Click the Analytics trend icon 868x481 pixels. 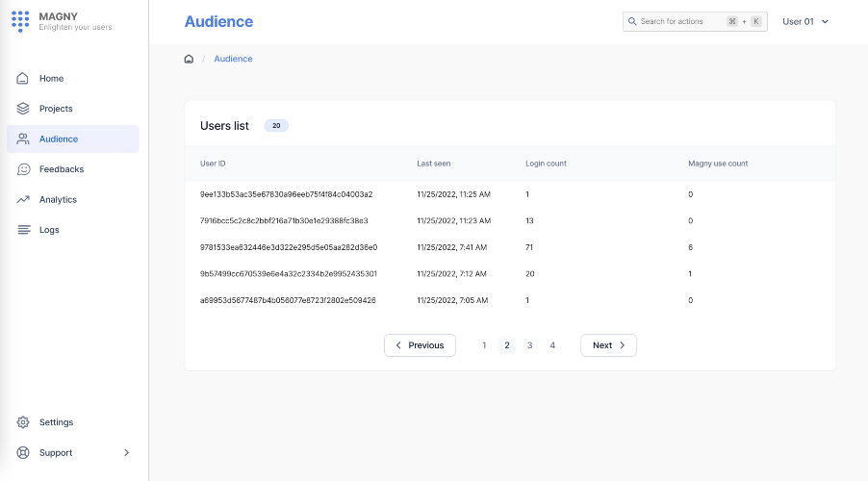pos(23,200)
